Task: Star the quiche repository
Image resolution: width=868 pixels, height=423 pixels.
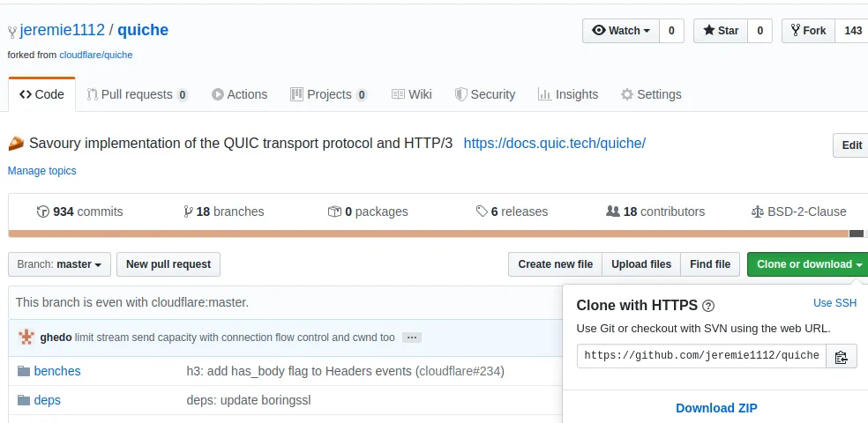Action: click(720, 31)
